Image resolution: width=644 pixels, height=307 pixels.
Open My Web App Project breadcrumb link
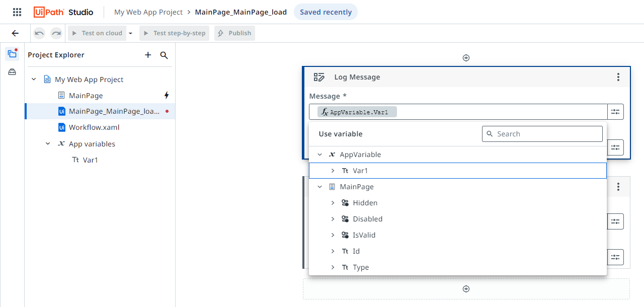tap(148, 12)
